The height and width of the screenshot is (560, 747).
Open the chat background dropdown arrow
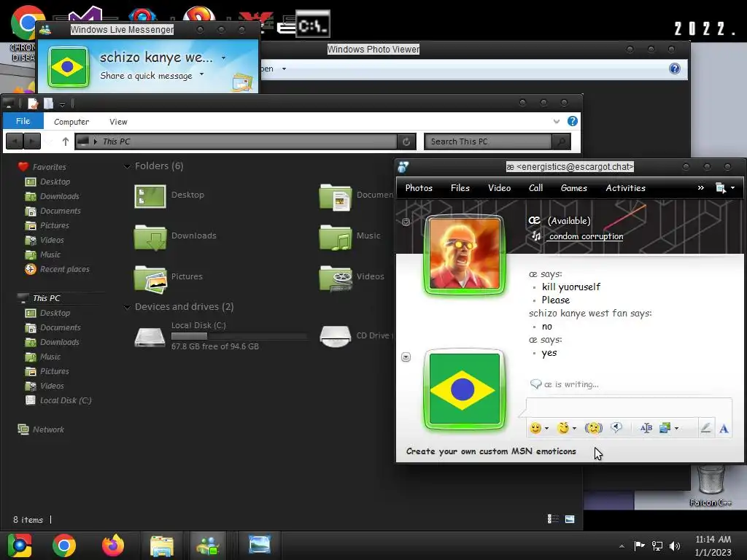point(676,429)
